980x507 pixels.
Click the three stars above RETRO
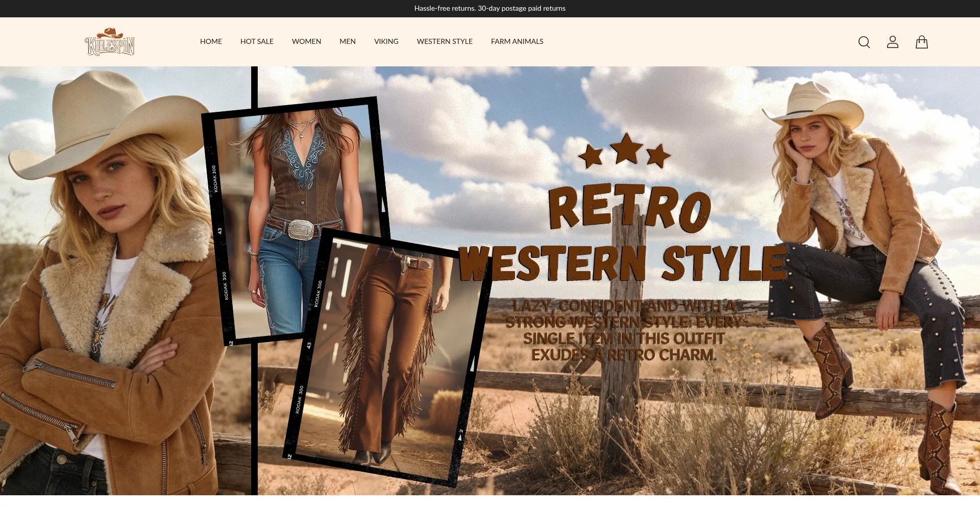(x=625, y=152)
